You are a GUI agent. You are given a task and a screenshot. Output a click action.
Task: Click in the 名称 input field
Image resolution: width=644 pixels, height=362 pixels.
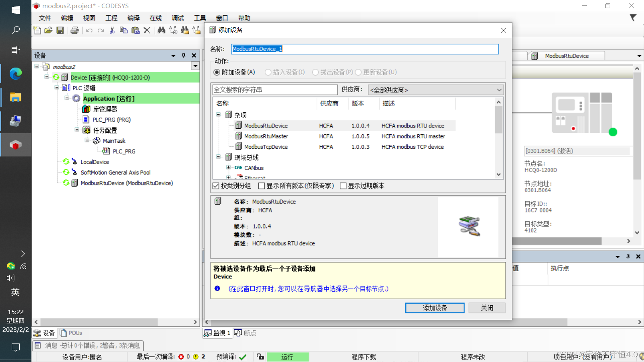click(365, 49)
